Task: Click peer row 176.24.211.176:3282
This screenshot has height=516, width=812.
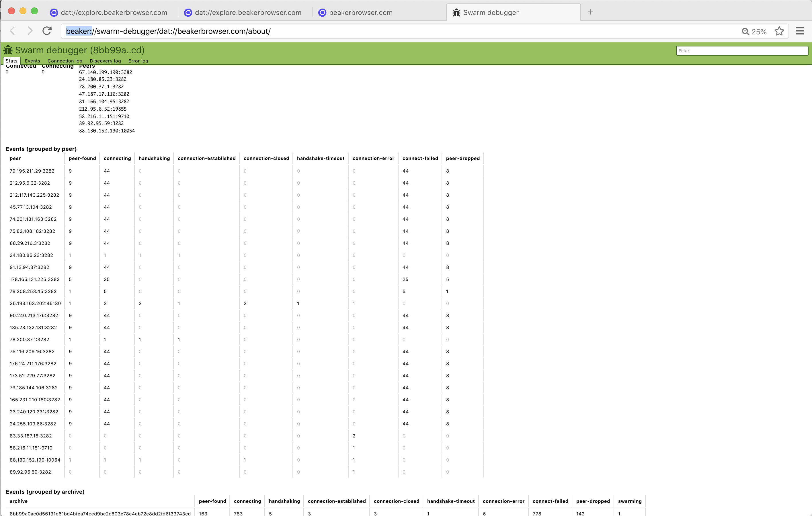Action: tap(245, 364)
